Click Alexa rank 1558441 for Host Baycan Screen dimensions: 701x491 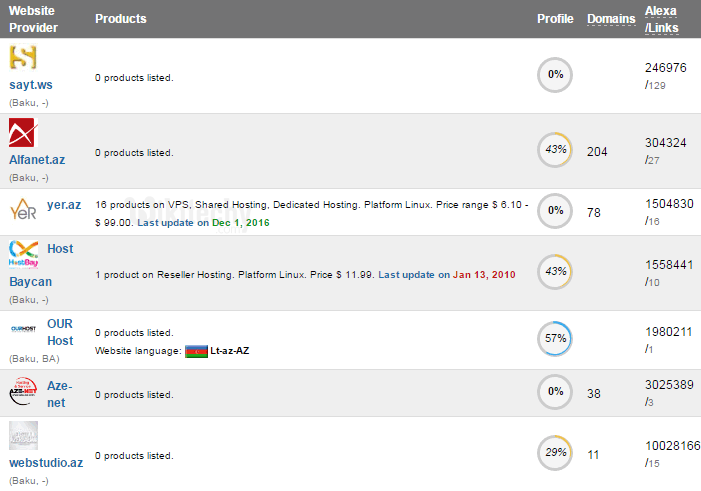pyautogui.click(x=669, y=265)
